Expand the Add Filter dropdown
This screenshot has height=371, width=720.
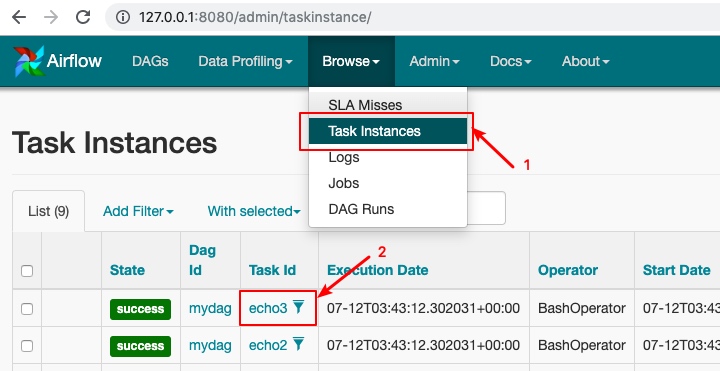[x=138, y=211]
